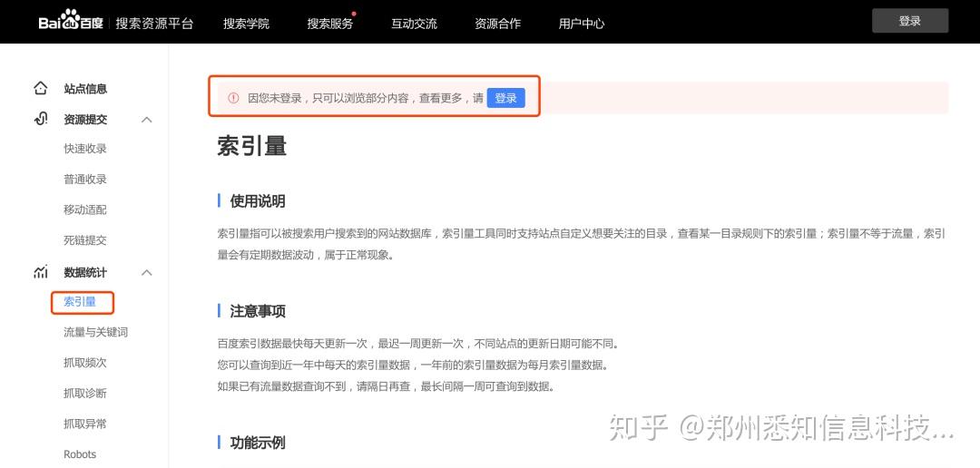Click the gray 登录 button in header
Viewport: 980px width, 468px height.
[x=910, y=21]
